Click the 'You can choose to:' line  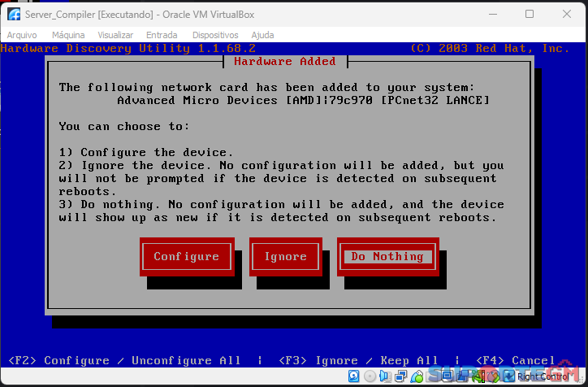[124, 126]
